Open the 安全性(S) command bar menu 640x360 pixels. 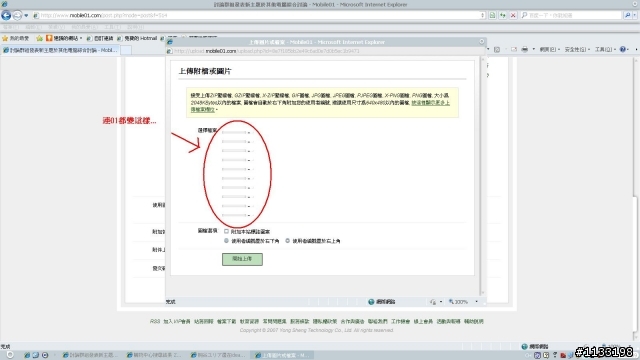577,49
